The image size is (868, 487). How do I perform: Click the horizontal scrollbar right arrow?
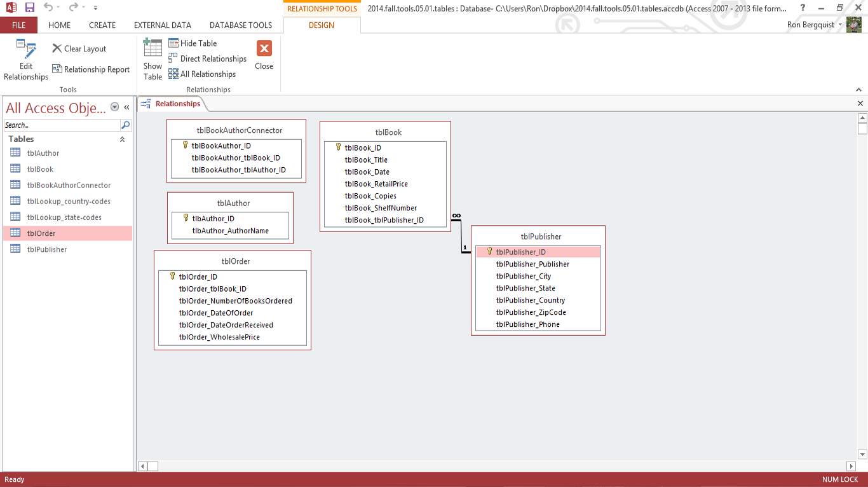pyautogui.click(x=851, y=467)
